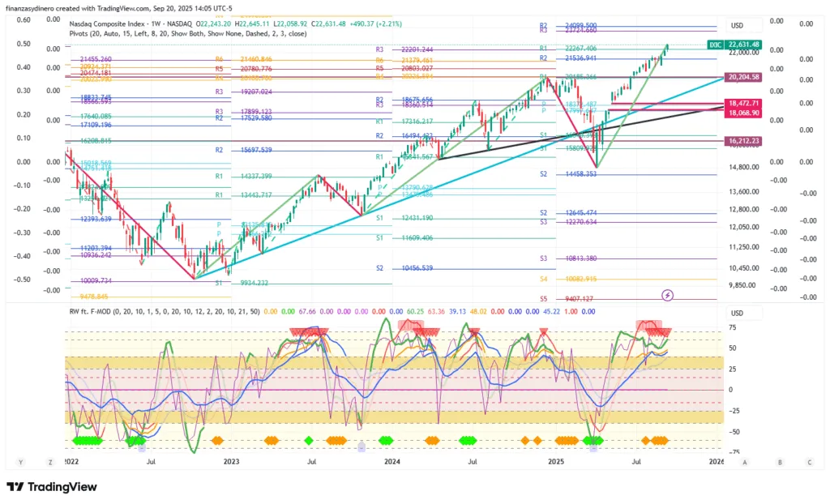Click the 2024 label on time axis
830x504 pixels.
click(391, 462)
